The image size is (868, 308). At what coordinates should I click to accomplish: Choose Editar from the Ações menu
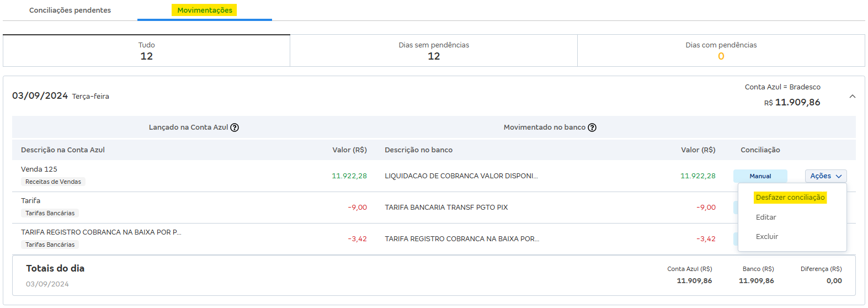coord(766,217)
